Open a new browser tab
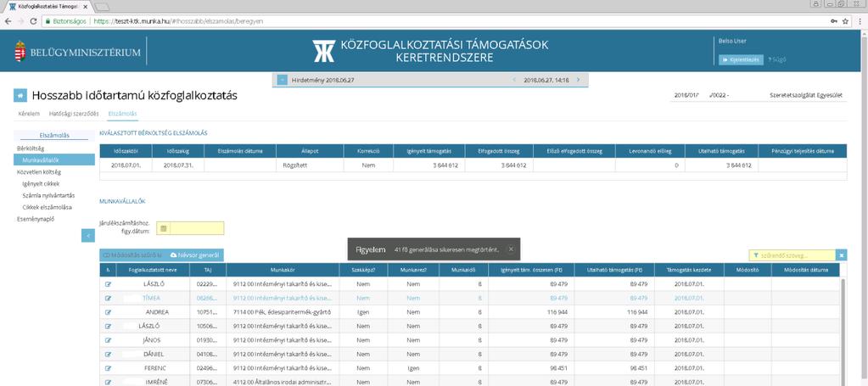This screenshot has height=386, width=868. point(101,7)
